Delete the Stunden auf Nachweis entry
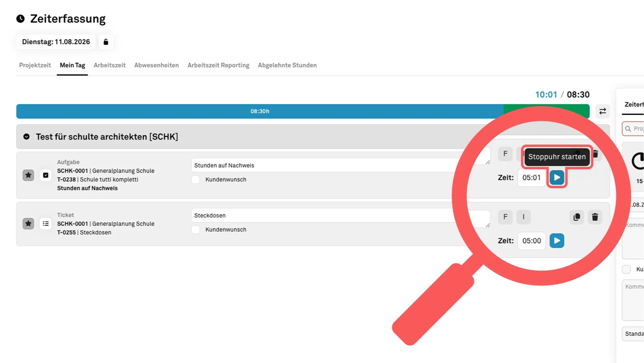The image size is (644, 363). coord(595,154)
